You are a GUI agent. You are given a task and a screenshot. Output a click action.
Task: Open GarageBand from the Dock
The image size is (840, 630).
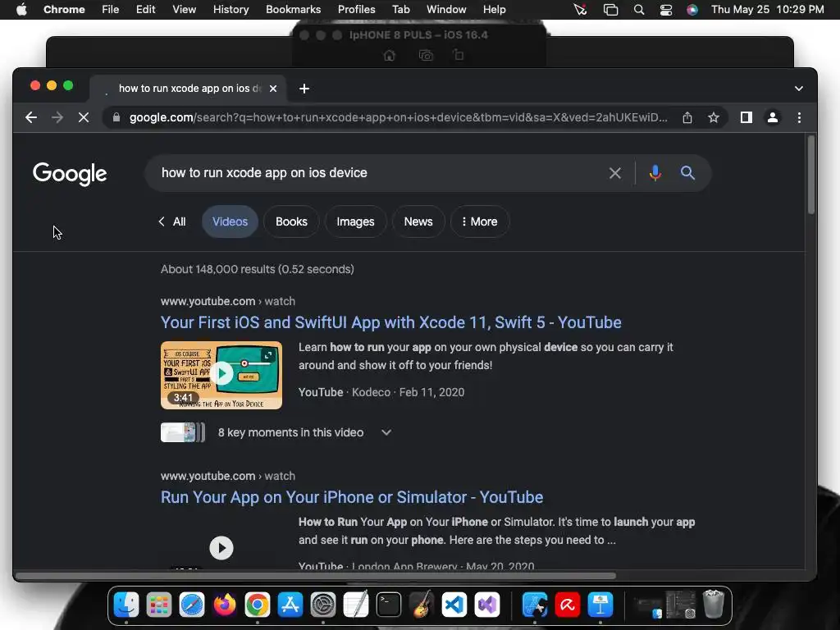coord(421,605)
